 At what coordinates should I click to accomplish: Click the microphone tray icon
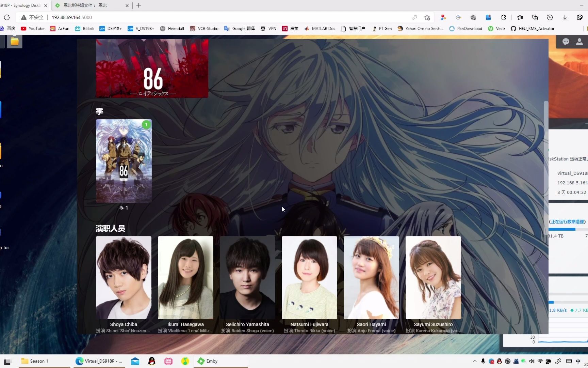483,361
